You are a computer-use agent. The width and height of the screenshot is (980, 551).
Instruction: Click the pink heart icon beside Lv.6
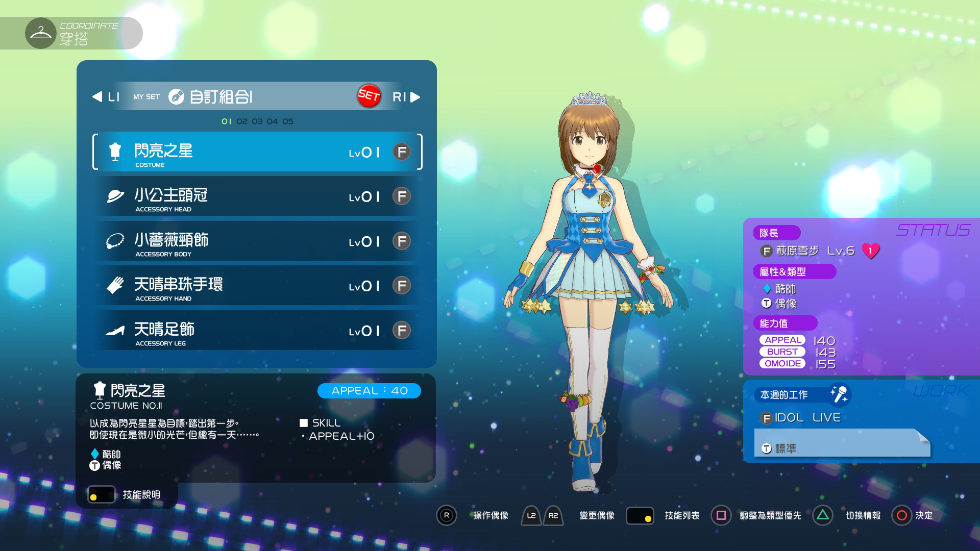point(871,251)
